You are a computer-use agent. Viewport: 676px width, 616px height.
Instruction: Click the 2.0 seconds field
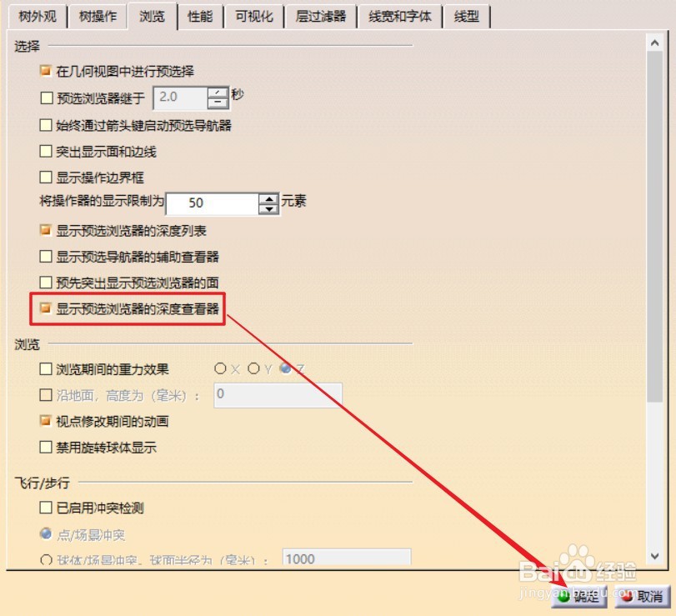(180, 98)
